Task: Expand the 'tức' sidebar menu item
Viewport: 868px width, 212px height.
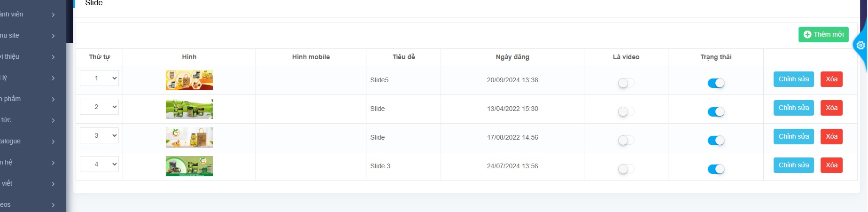Action: click(x=28, y=120)
